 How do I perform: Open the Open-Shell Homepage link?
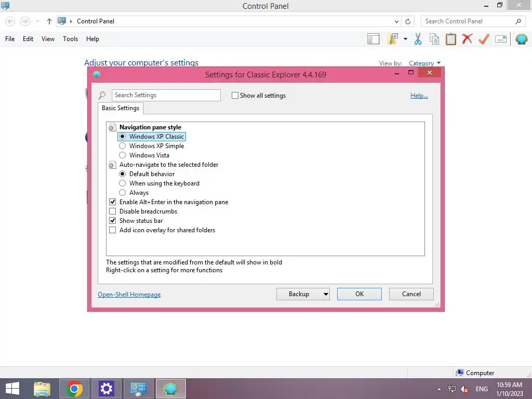(129, 295)
